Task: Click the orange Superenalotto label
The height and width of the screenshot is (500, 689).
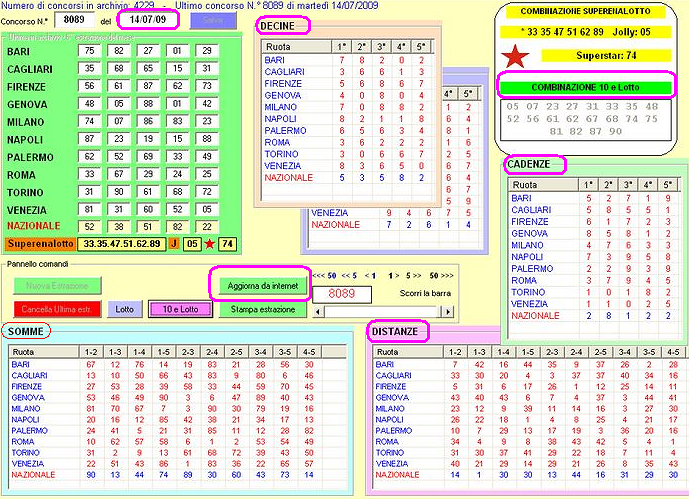Action: pyautogui.click(x=40, y=244)
